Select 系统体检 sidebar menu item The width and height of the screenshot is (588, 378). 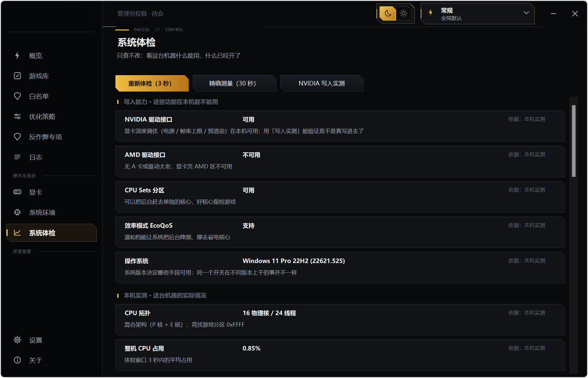51,233
